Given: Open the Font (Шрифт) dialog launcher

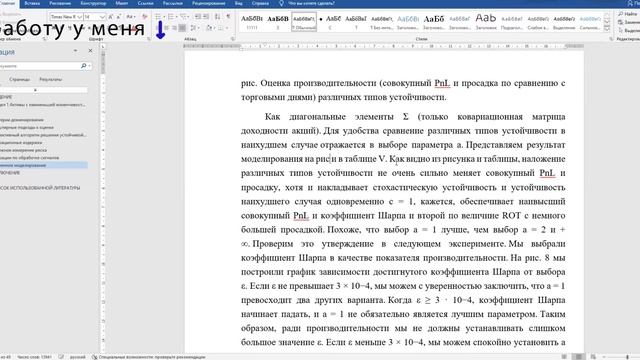Looking at the screenshot, I should [x=149, y=39].
